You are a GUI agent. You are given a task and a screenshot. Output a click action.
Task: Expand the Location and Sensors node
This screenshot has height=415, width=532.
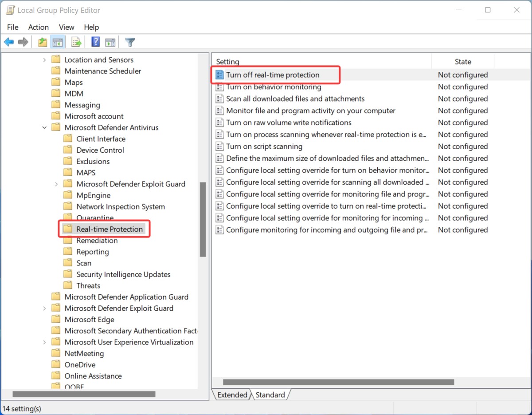tap(44, 60)
